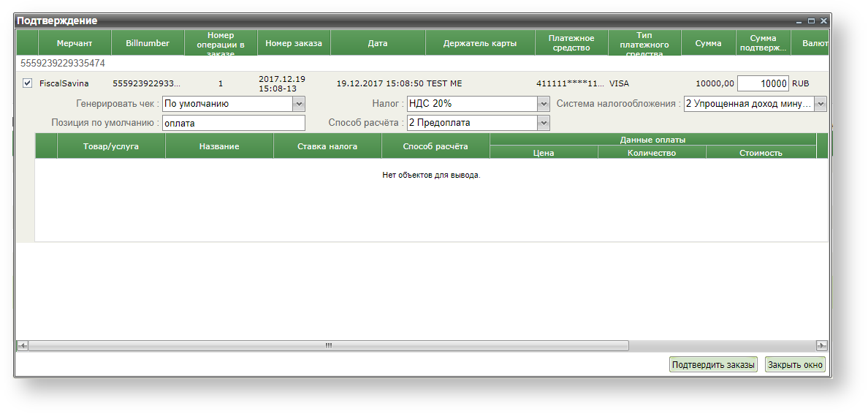868x414 pixels.
Task: Sort by Дата column header
Action: click(378, 43)
